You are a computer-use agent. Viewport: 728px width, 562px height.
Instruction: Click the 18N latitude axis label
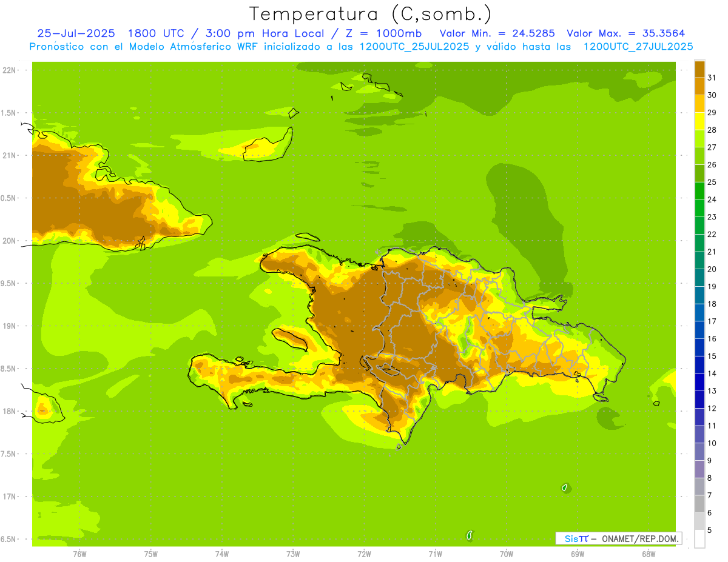(10, 411)
